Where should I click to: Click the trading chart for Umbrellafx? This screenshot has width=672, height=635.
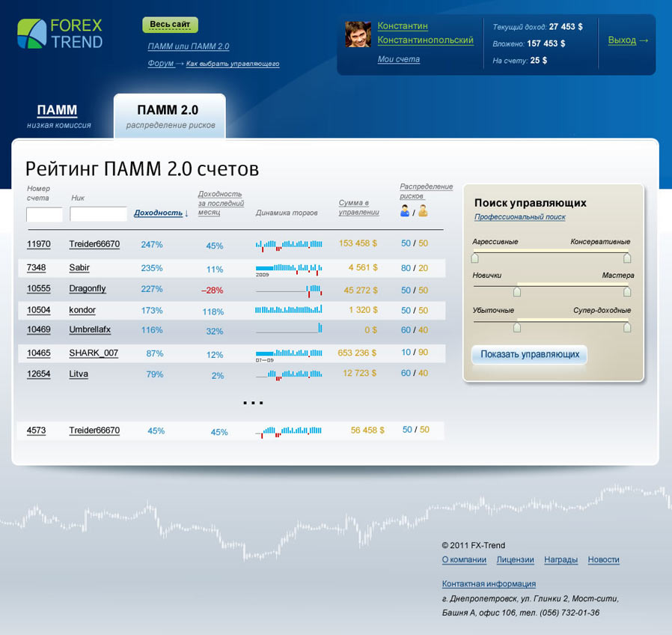click(289, 329)
